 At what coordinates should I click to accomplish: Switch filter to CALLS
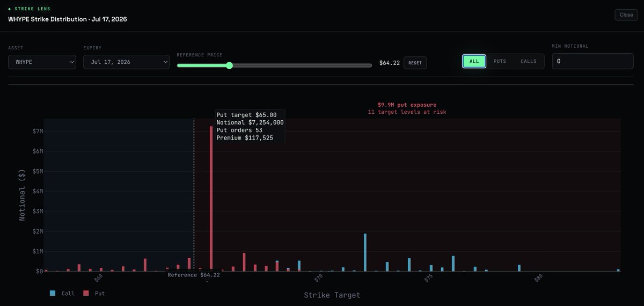click(529, 61)
